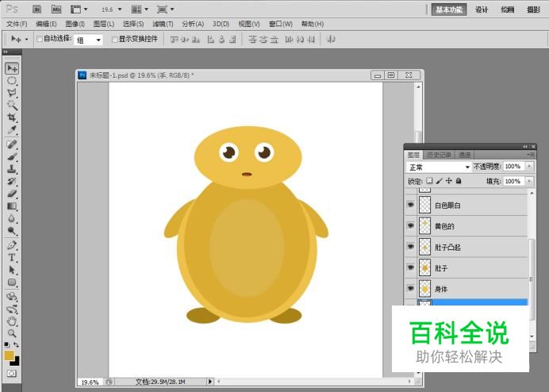The image size is (549, 392).
Task: Select the Crop tool
Action: click(x=13, y=117)
